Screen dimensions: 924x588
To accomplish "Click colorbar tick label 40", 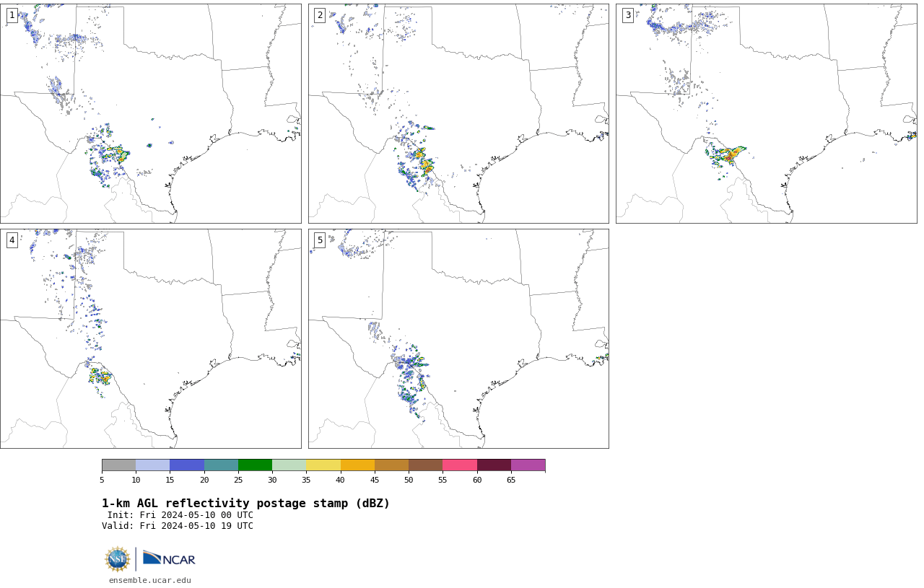I will [341, 481].
